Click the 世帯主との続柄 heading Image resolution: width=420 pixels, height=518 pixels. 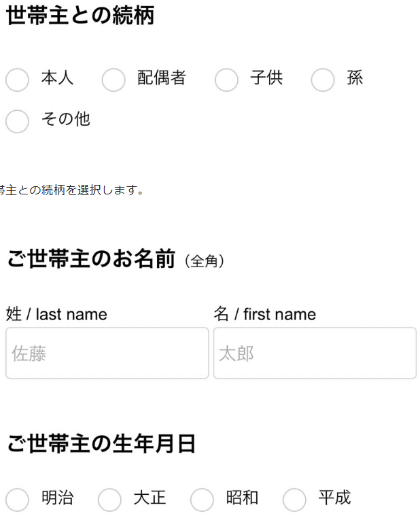(x=80, y=16)
